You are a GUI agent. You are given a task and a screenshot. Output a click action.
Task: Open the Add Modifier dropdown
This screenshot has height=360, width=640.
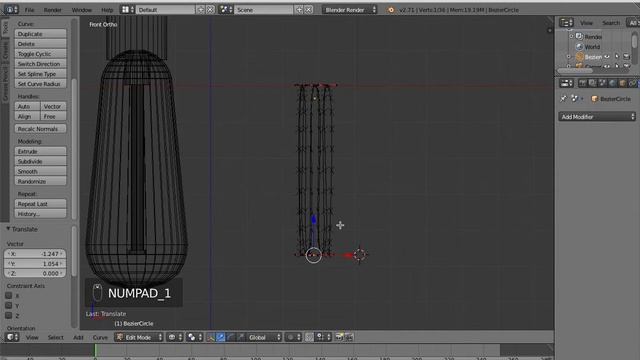(x=597, y=117)
